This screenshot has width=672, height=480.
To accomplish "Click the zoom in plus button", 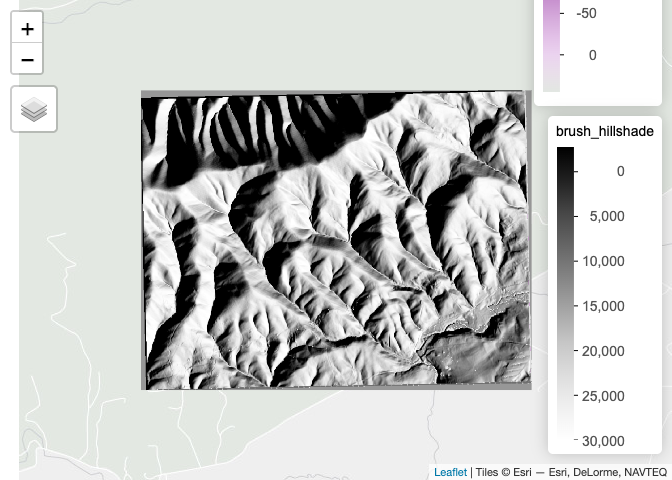I will click(27, 29).
